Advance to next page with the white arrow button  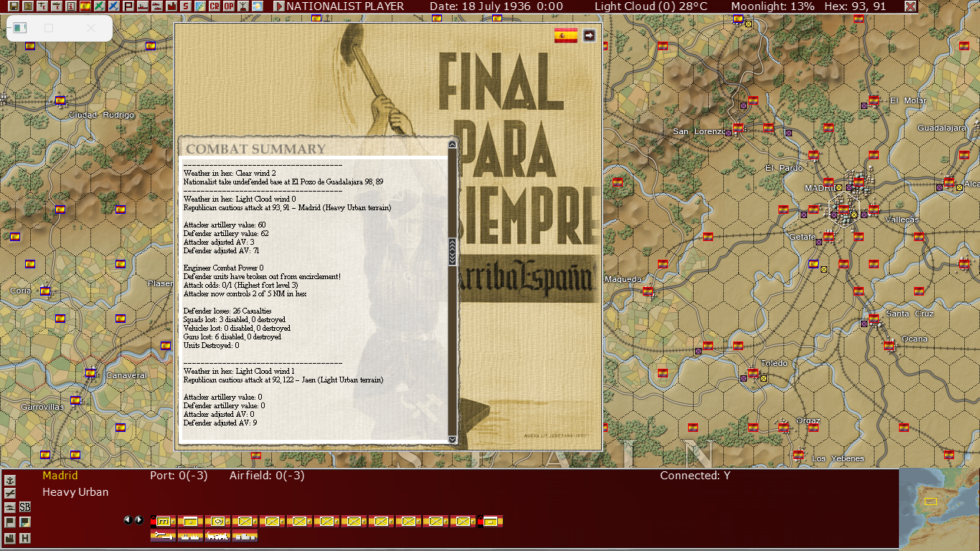[x=589, y=35]
